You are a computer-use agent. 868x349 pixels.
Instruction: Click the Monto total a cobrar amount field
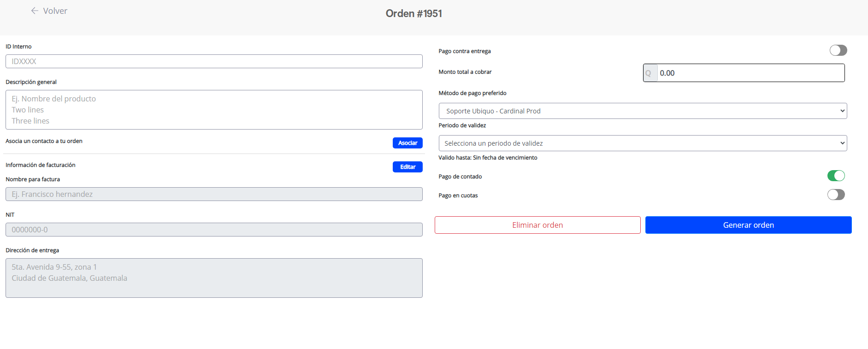(x=750, y=73)
